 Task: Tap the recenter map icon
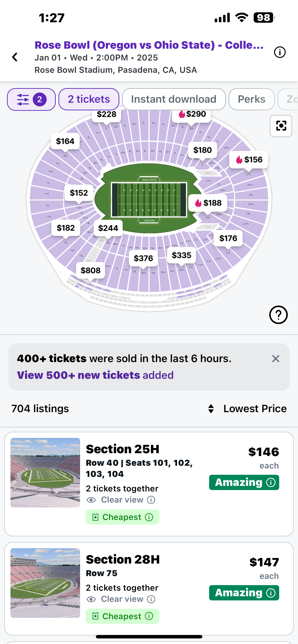click(x=281, y=126)
